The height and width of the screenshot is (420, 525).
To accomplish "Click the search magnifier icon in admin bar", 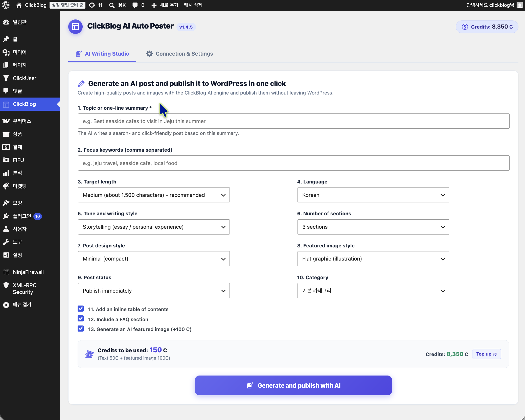I will tap(112, 5).
